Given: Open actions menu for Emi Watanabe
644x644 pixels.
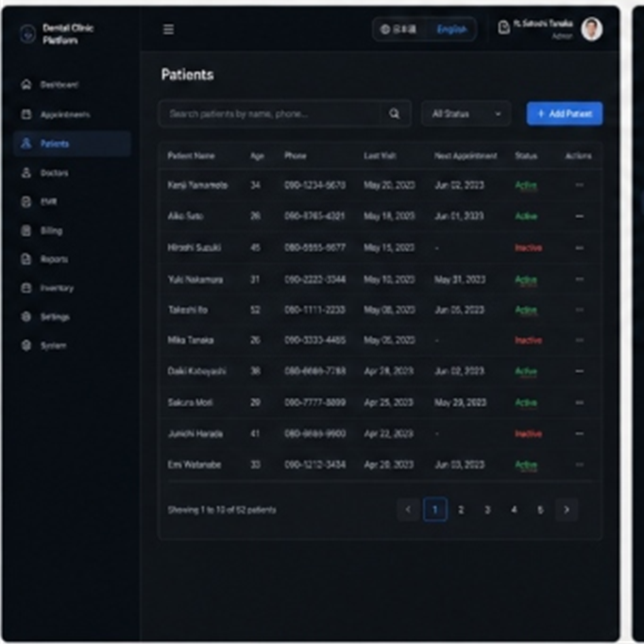Looking at the screenshot, I should click(x=580, y=465).
